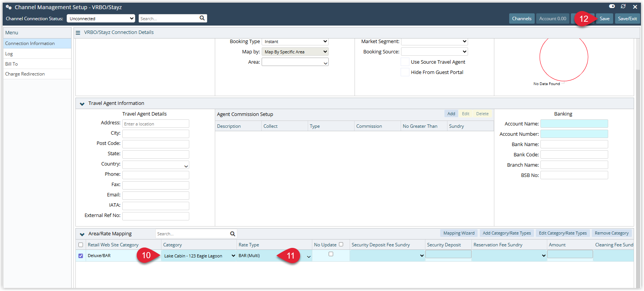This screenshot has height=291, width=644.
Task: Click the Remove Category button
Action: pos(612,233)
